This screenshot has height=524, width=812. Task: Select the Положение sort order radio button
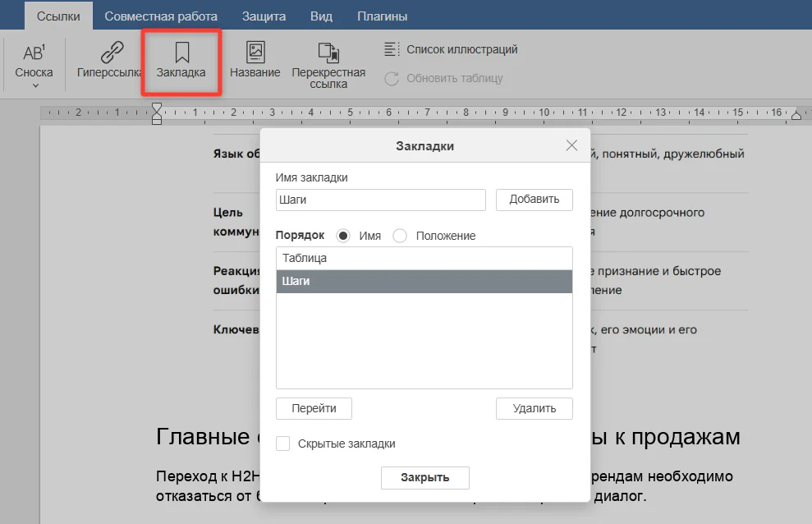coord(400,236)
